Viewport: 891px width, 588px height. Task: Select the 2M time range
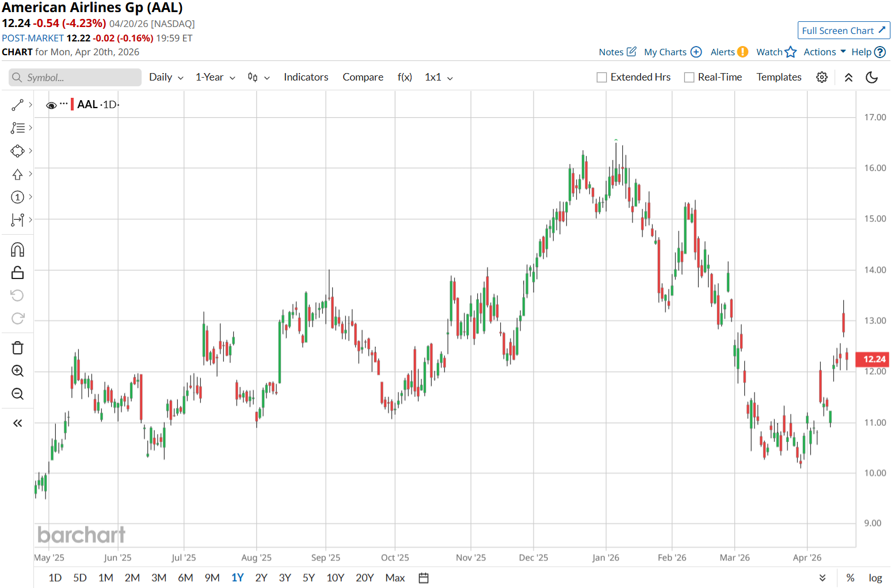coord(132,578)
